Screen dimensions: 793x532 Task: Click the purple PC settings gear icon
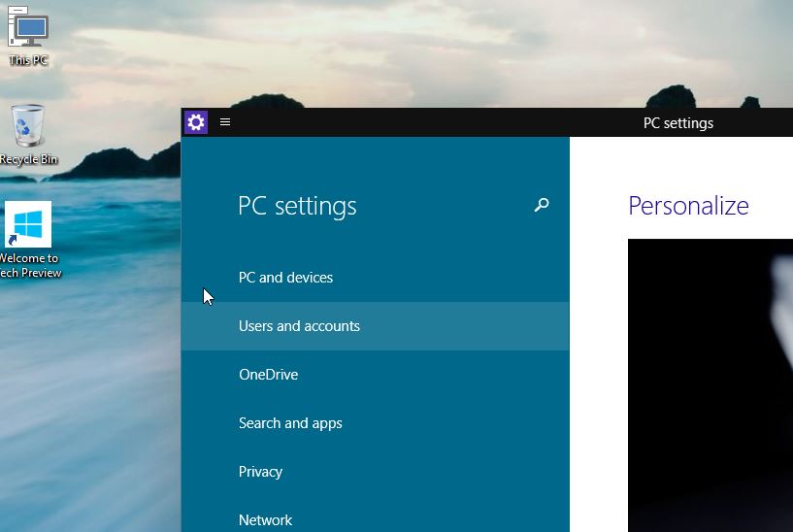[196, 122]
